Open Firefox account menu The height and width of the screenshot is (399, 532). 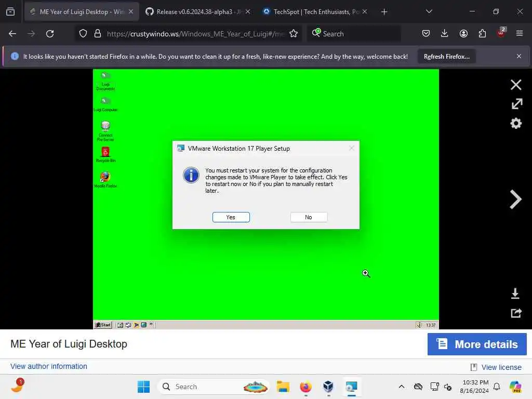point(463,34)
